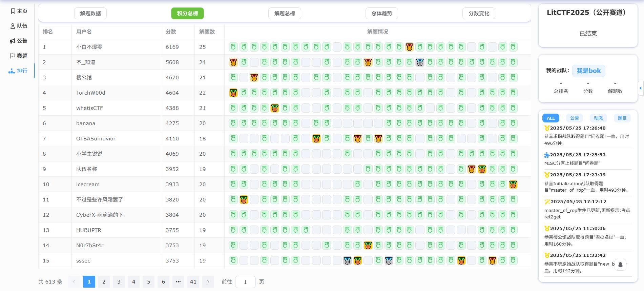Click the gold first-blood medal in 小白不爆零's row
The height and width of the screenshot is (291, 644).
pyautogui.click(x=409, y=47)
